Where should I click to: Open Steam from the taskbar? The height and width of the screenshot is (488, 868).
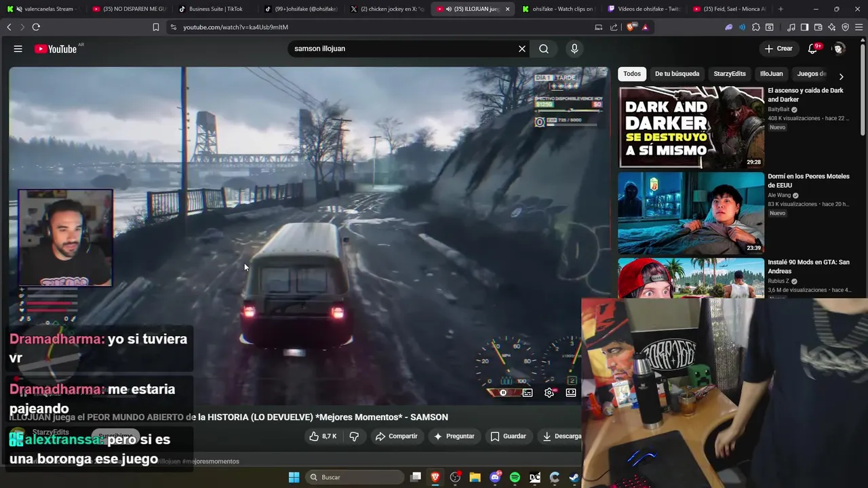(574, 477)
